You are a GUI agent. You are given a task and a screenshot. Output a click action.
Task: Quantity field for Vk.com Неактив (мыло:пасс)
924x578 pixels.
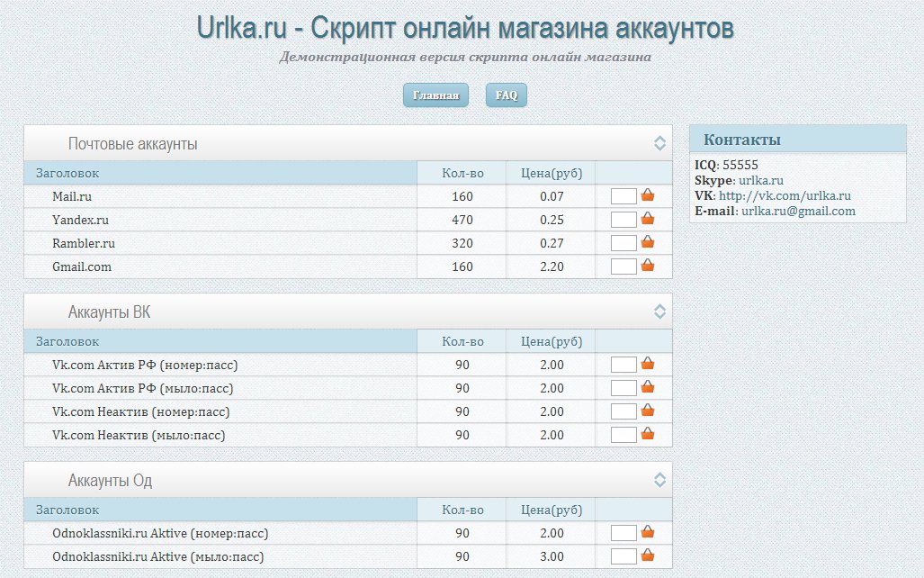623,435
